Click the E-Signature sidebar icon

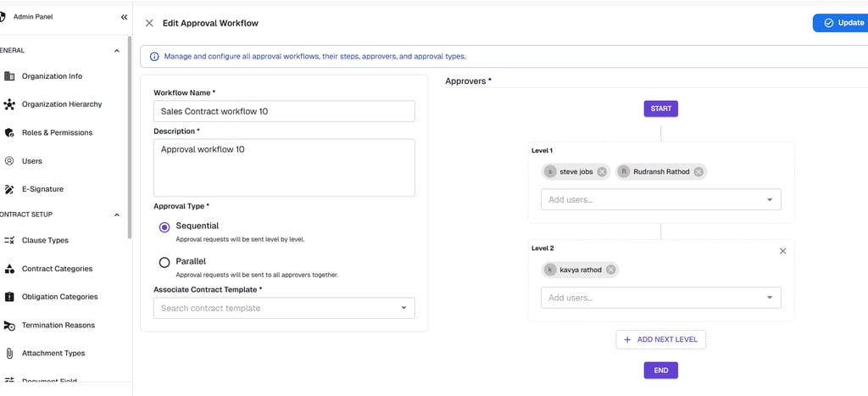pos(10,189)
